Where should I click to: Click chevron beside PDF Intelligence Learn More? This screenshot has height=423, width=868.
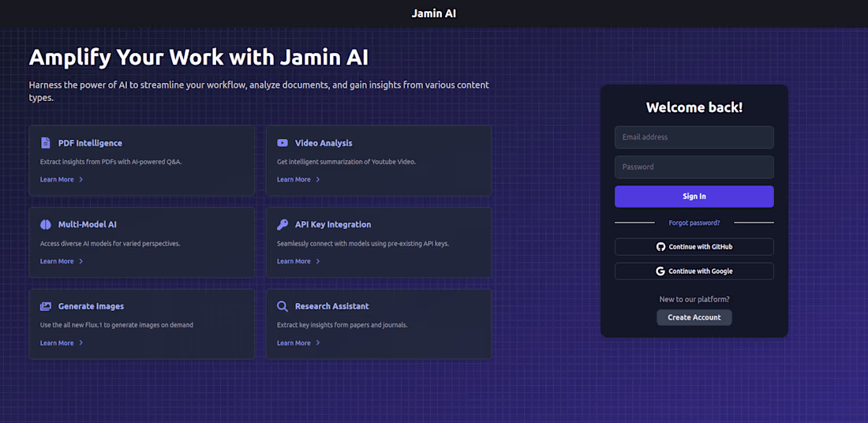(x=80, y=179)
